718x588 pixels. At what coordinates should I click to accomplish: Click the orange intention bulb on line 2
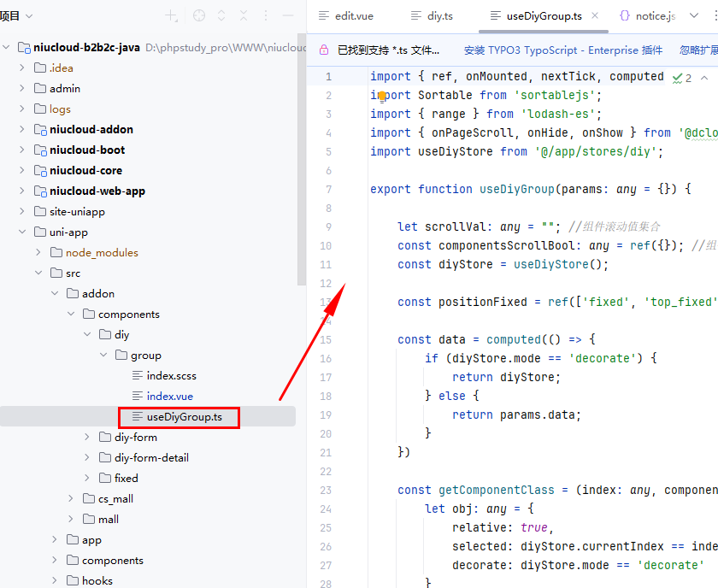[x=382, y=96]
